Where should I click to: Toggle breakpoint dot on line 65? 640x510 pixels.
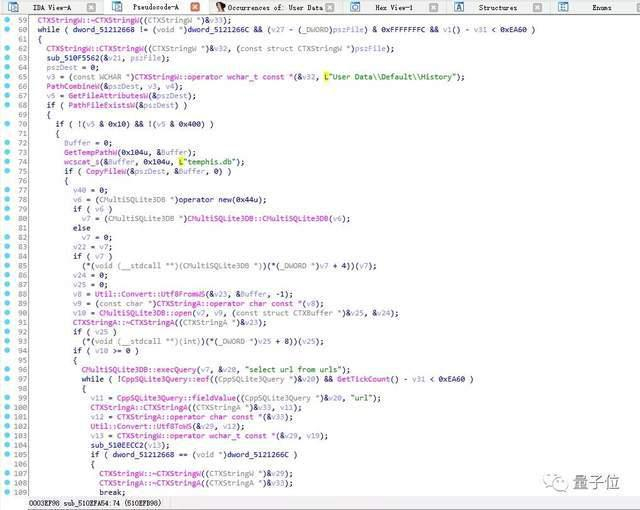[x=7, y=77]
